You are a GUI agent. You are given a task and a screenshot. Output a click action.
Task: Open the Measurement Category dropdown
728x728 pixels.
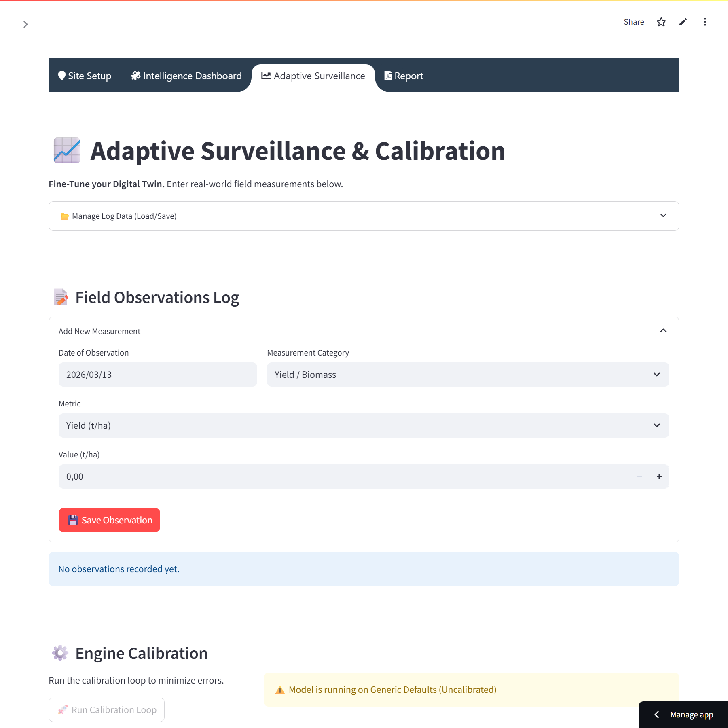click(x=468, y=375)
